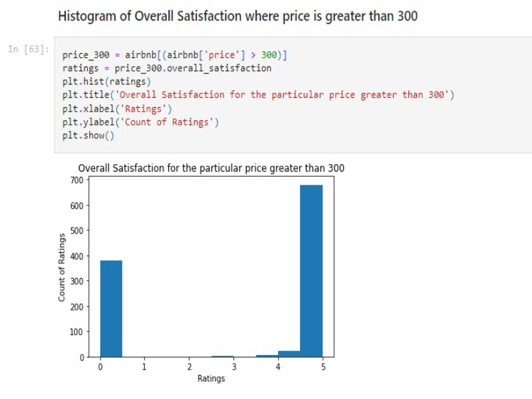This screenshot has width=532, height=399.
Task: Click the small bar between 4 and 4.5
Action: pos(267,356)
